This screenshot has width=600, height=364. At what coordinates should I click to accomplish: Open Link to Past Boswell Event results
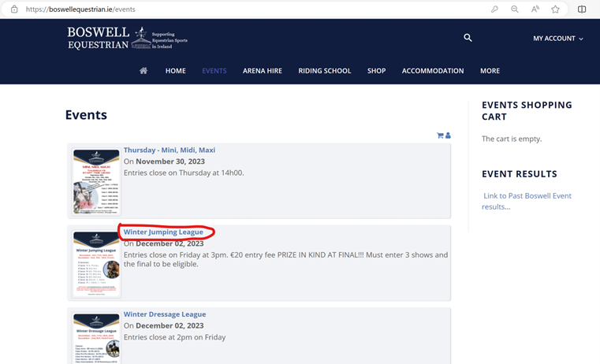[527, 201]
